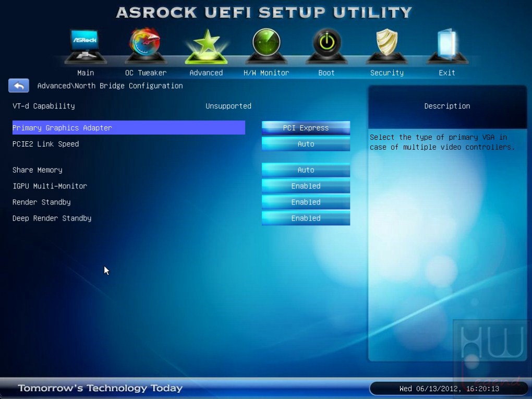Screen dimensions: 532x399
Task: Click the date and time display
Action: pos(449,389)
